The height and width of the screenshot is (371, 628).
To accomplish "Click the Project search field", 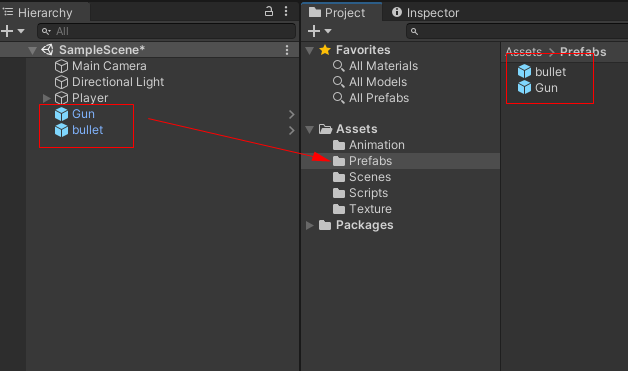I will tap(517, 31).
